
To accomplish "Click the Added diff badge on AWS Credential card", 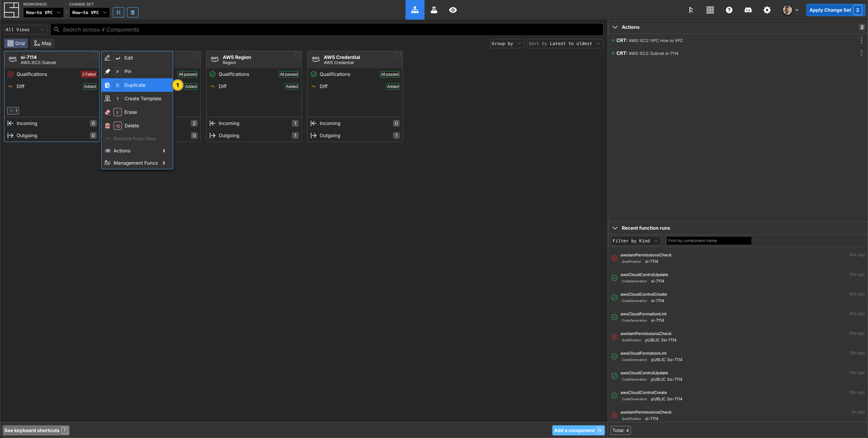I will click(393, 86).
